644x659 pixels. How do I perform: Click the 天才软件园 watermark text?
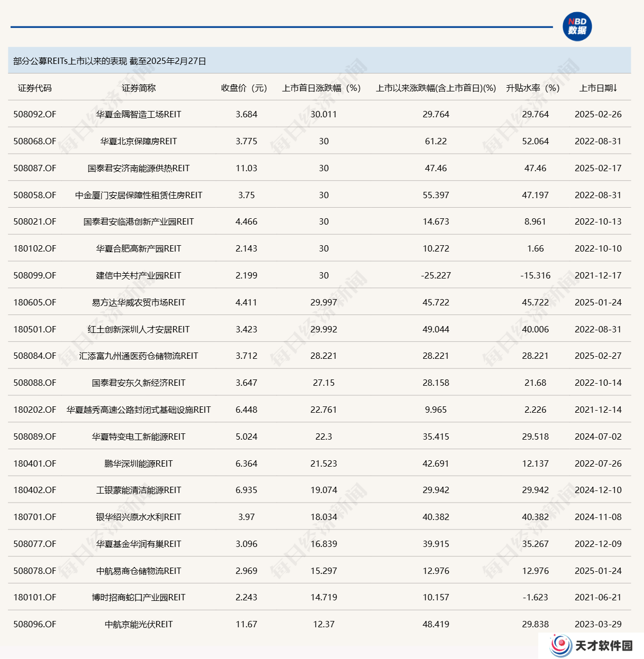tap(603, 646)
